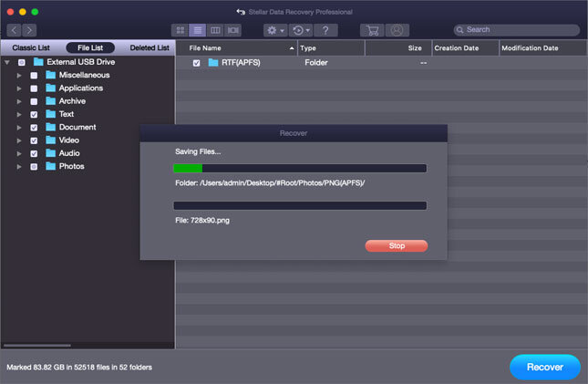Switch to column view mode
This screenshot has height=384, width=588.
[215, 30]
